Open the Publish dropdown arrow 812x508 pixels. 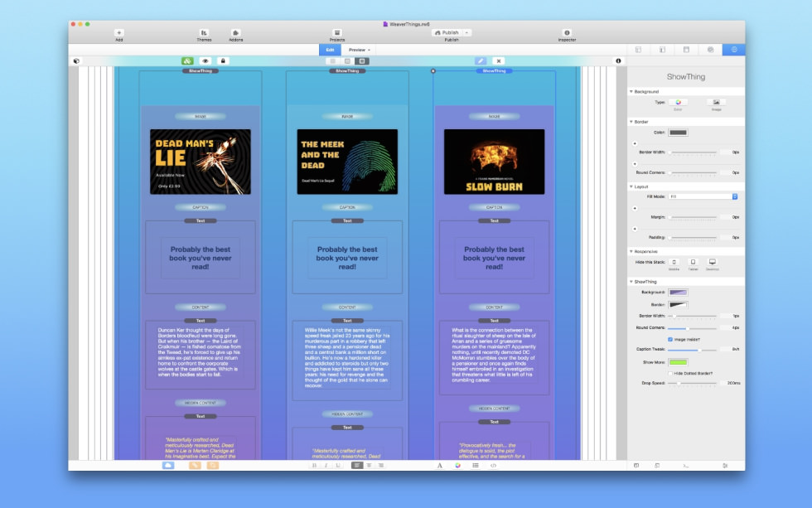click(x=467, y=32)
